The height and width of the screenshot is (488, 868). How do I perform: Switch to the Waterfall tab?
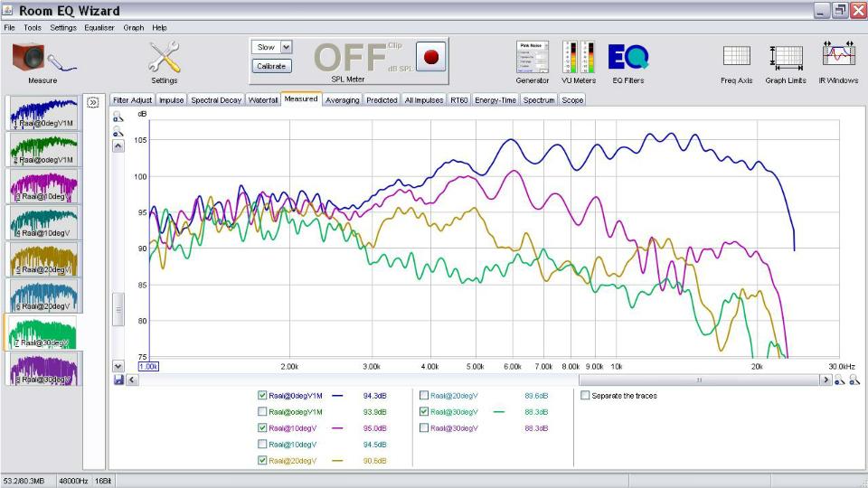(x=263, y=100)
